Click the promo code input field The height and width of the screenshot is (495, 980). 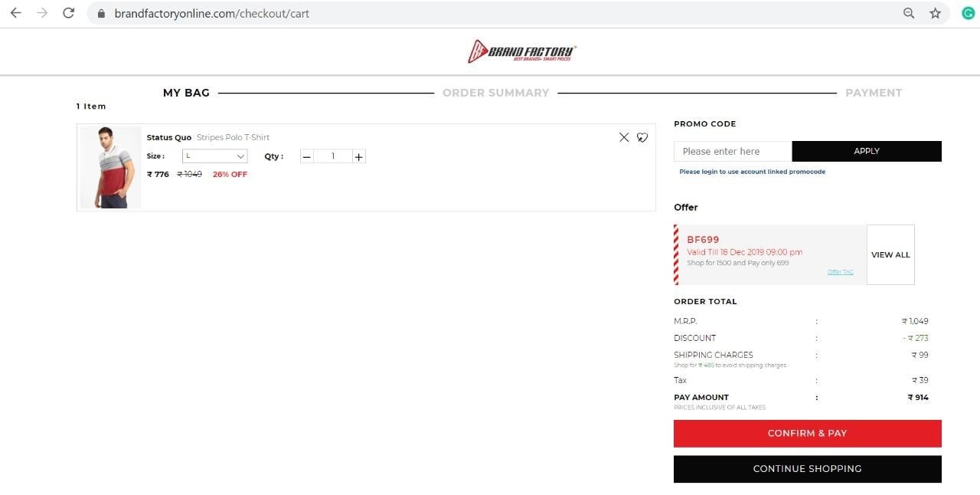733,151
